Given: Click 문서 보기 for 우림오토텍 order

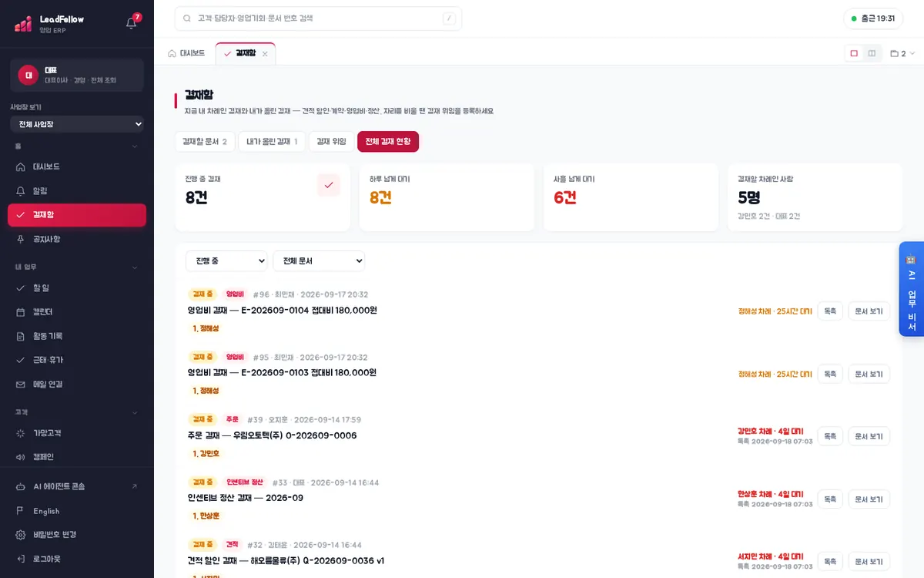Looking at the screenshot, I should pyautogui.click(x=869, y=436).
